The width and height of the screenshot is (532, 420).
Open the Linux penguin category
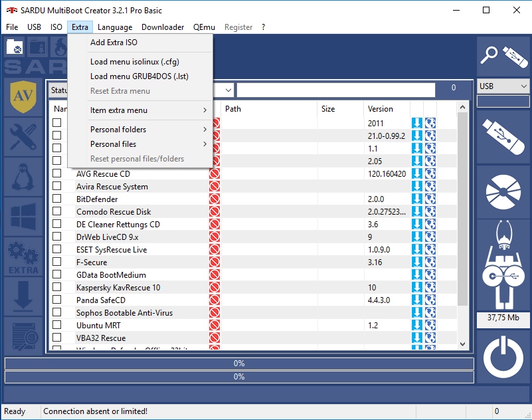tap(23, 177)
